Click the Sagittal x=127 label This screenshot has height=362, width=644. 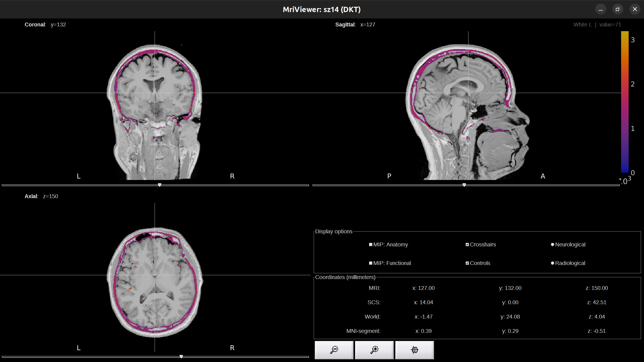pyautogui.click(x=355, y=25)
